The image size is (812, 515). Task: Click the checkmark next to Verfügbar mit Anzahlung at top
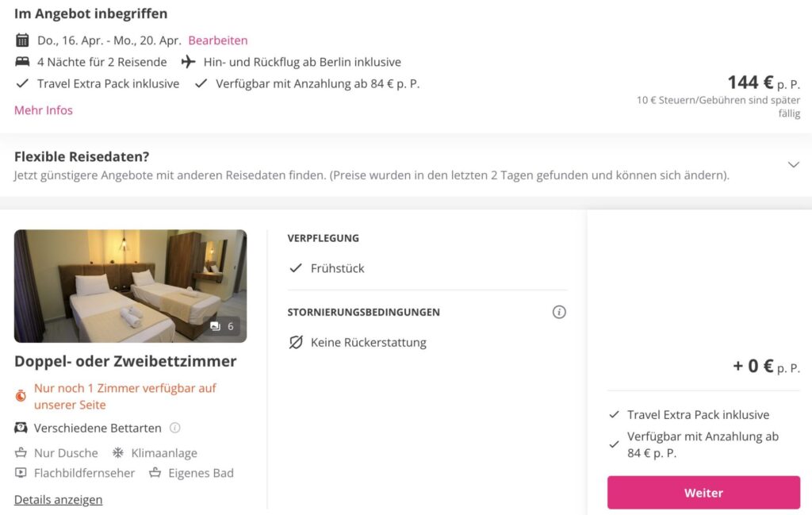pos(201,83)
